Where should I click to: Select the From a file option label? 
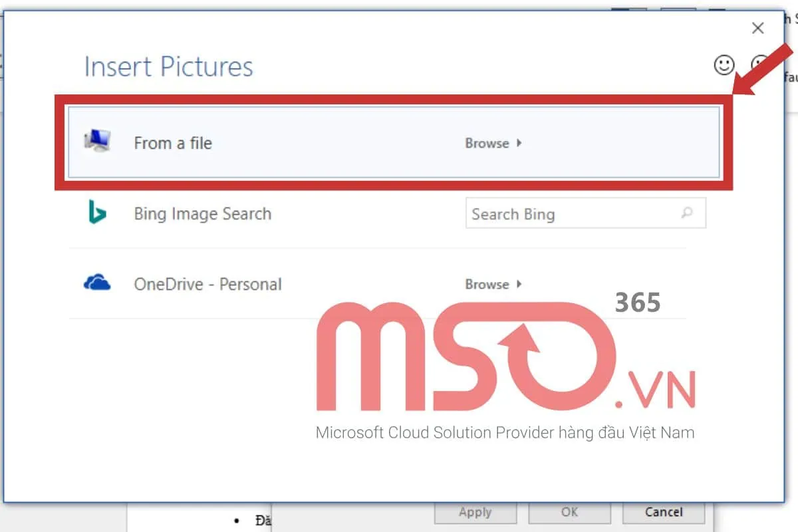point(173,143)
